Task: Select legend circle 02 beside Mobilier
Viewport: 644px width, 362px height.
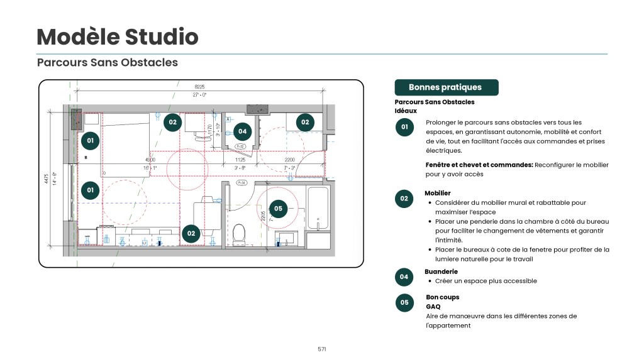Action: [x=404, y=199]
